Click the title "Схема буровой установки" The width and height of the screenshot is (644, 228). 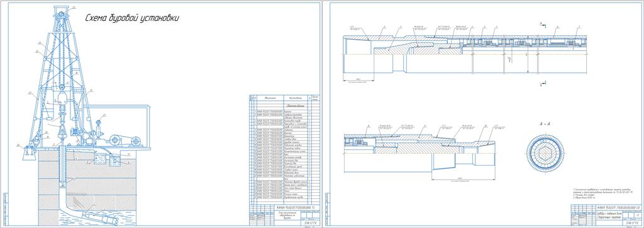pyautogui.click(x=131, y=18)
